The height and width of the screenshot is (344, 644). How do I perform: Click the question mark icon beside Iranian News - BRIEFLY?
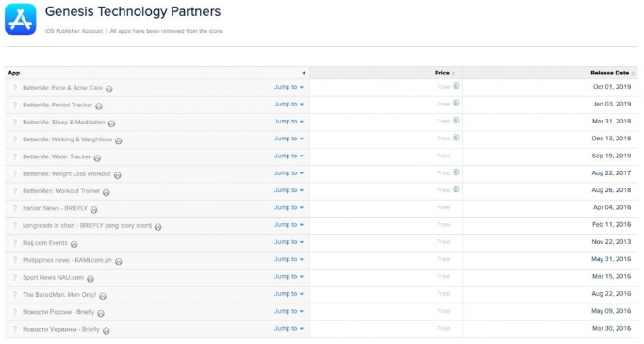click(x=15, y=208)
